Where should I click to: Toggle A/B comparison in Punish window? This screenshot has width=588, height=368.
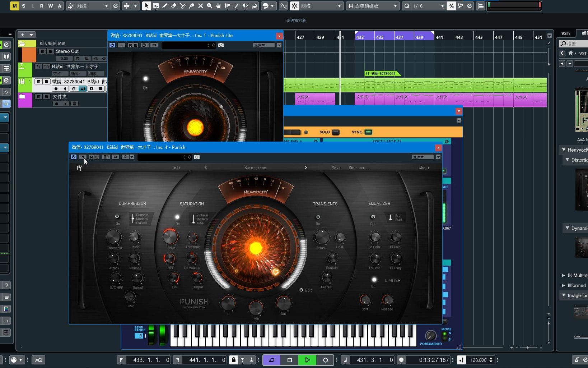106,157
